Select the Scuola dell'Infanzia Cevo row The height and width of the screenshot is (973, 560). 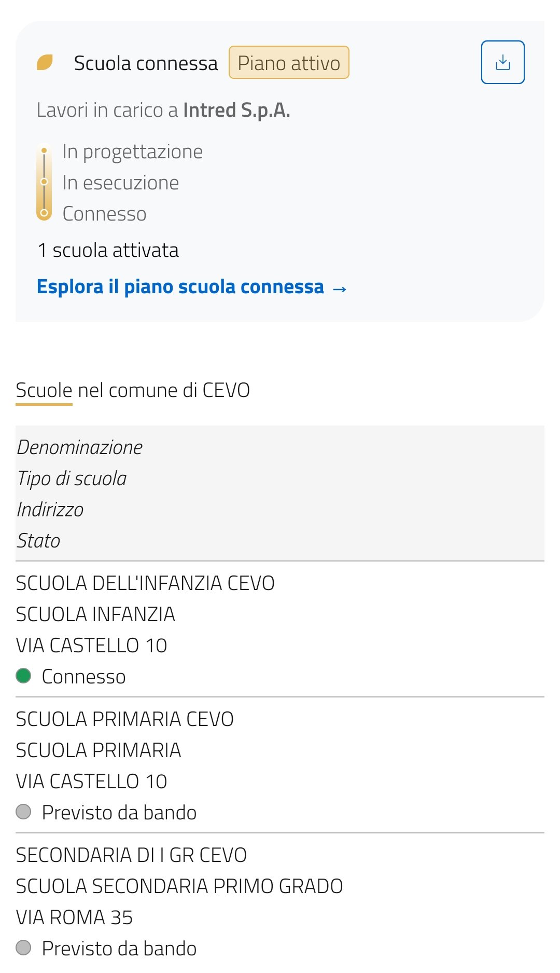[145, 583]
